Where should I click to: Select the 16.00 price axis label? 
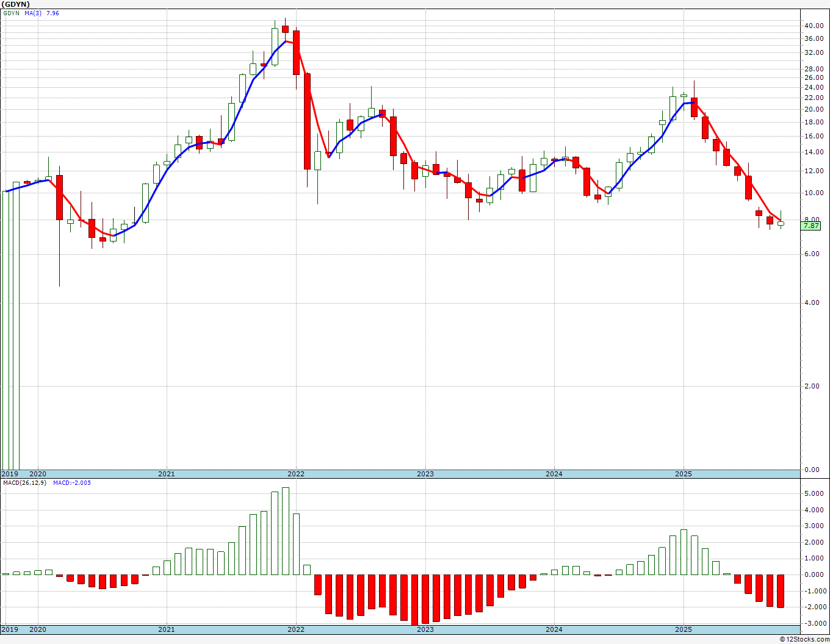pyautogui.click(x=814, y=136)
